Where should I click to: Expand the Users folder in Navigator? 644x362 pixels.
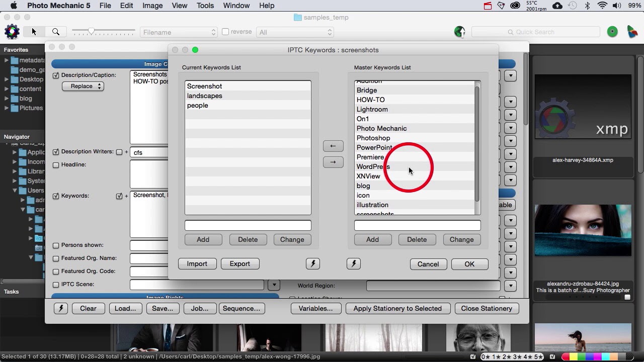coord(15,191)
